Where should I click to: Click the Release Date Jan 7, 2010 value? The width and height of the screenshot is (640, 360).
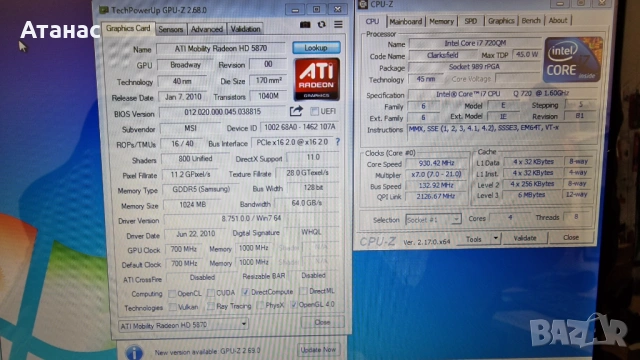pyautogui.click(x=183, y=97)
